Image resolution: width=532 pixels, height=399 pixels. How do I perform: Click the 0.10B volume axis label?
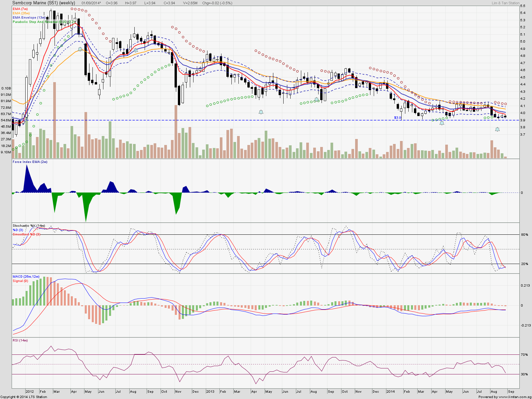[x=6, y=88]
